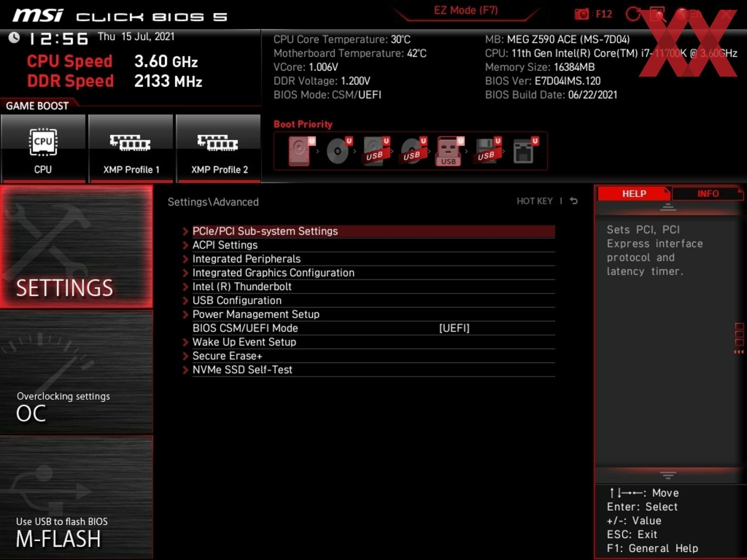The width and height of the screenshot is (747, 560).
Task: Select BIOS CSM/UEFI Mode label
Action: coord(245,328)
